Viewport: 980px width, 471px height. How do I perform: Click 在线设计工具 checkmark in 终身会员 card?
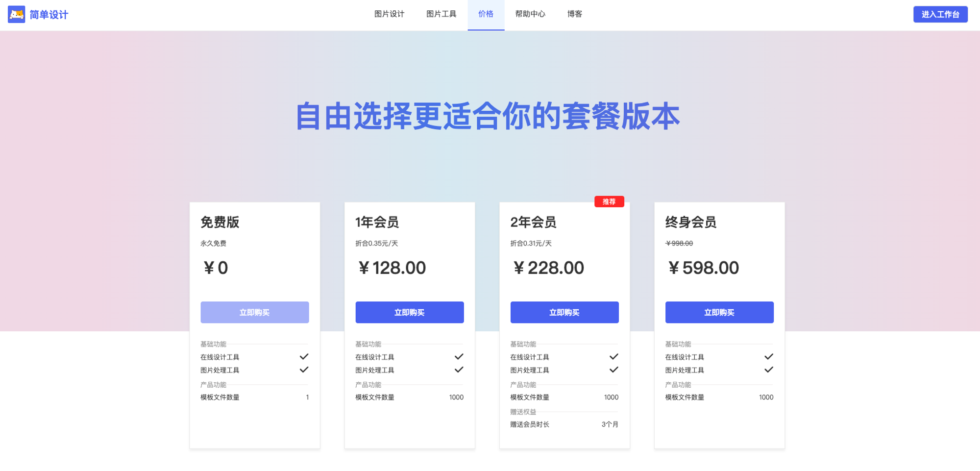coord(768,357)
